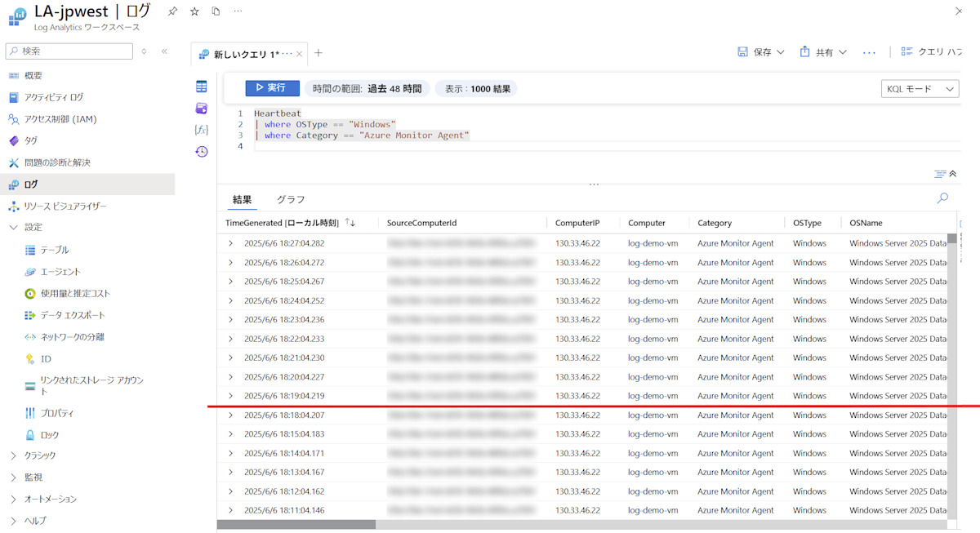Select the 新しいクエリ 1 tab

click(245, 54)
